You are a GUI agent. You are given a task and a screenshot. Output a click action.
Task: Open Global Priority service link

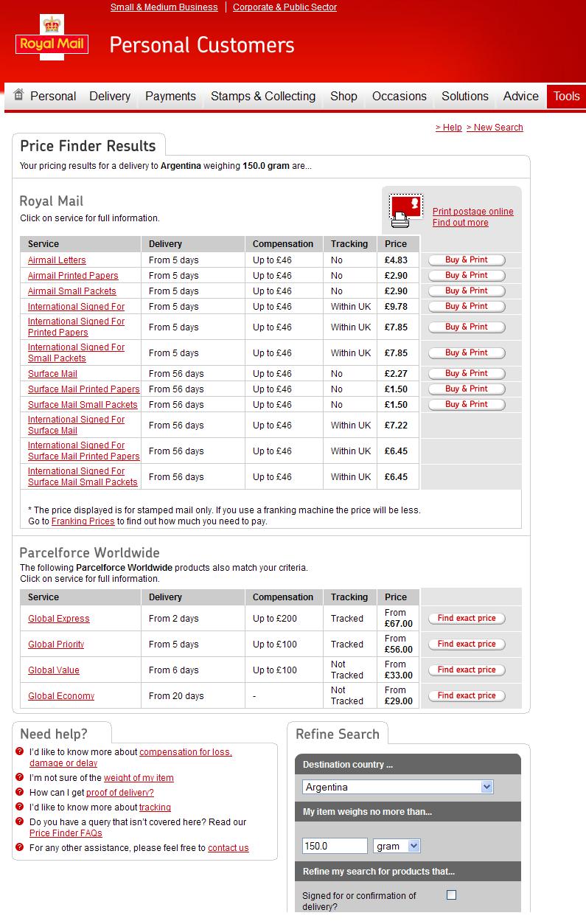pos(56,645)
